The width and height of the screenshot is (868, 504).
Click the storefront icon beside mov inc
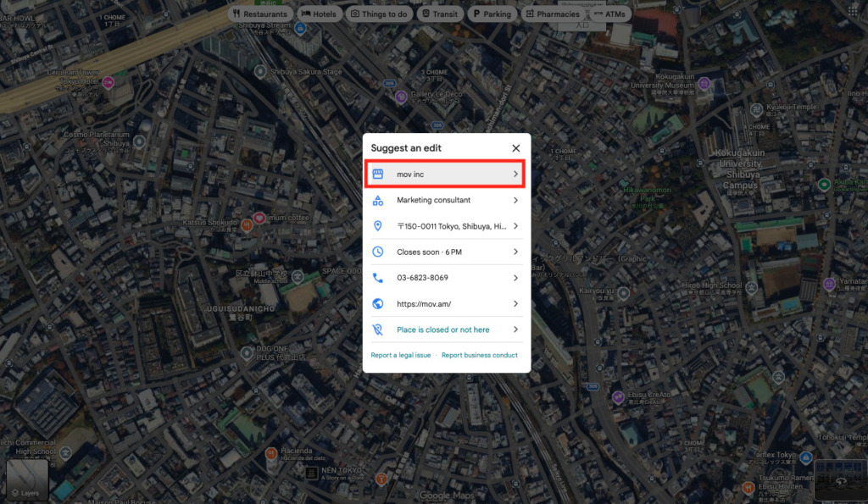click(378, 174)
